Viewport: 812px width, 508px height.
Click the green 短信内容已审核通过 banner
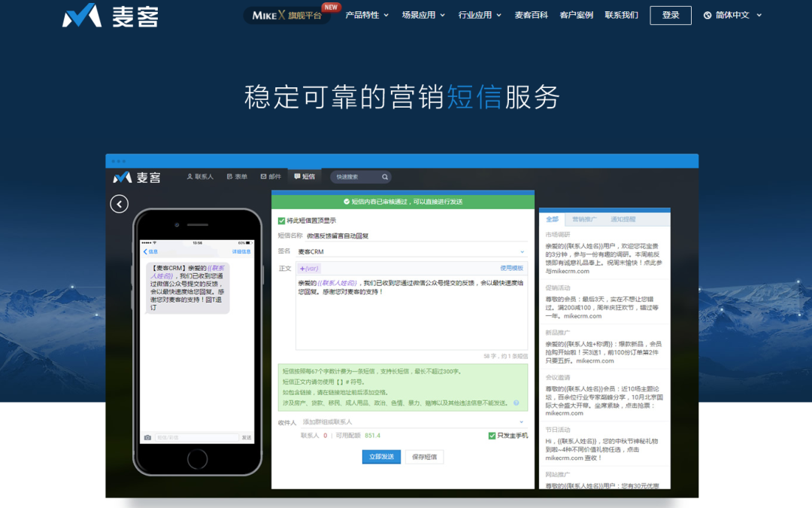403,202
